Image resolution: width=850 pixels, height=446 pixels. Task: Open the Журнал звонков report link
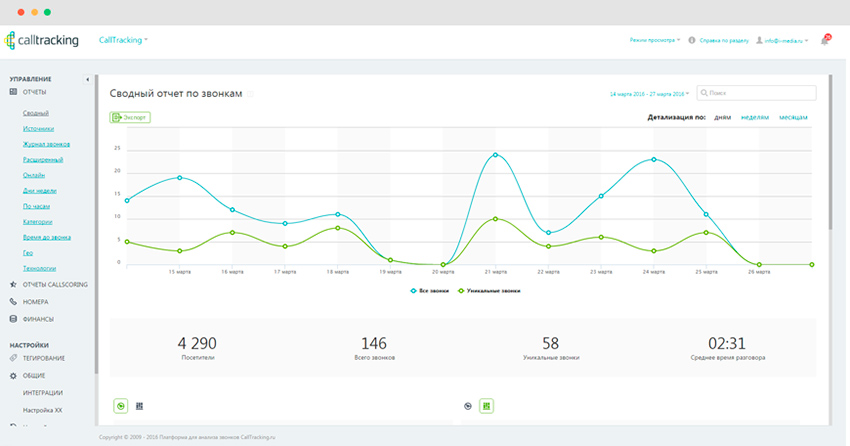click(x=44, y=144)
